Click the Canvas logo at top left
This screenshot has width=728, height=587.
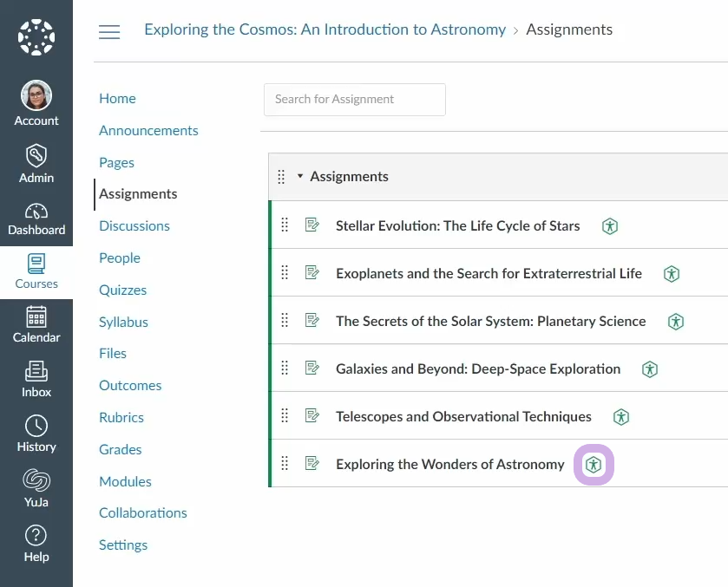36,37
